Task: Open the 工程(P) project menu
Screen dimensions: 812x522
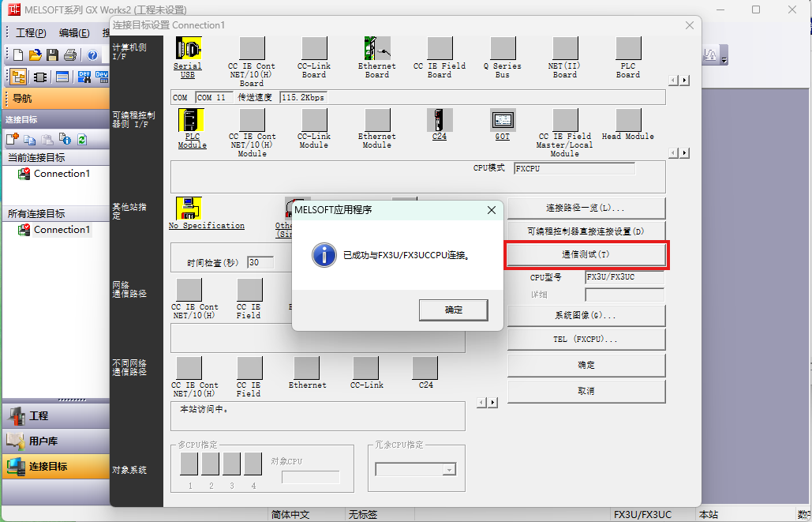Action: tap(31, 32)
